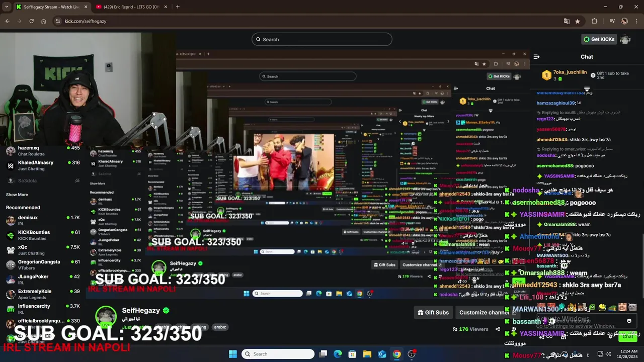Image resolution: width=644 pixels, height=362 pixels.
Task: Open browser extensions puzzle icon
Action: point(595,21)
